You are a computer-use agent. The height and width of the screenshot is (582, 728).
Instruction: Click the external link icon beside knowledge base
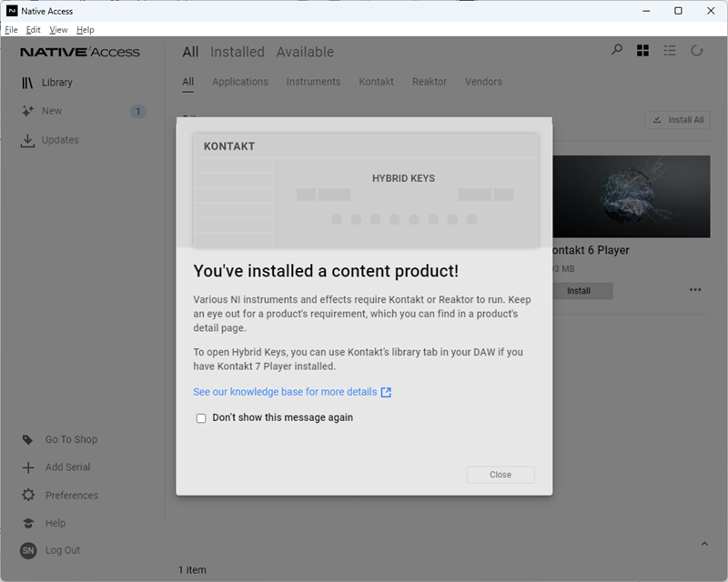[386, 392]
